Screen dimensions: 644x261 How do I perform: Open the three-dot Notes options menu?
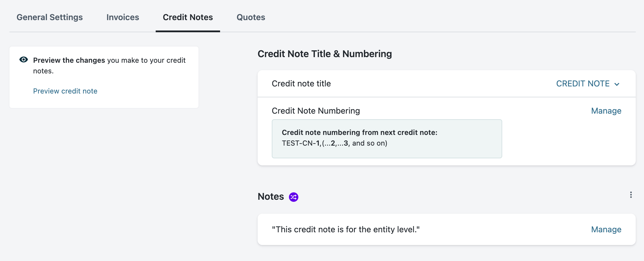coord(631,195)
